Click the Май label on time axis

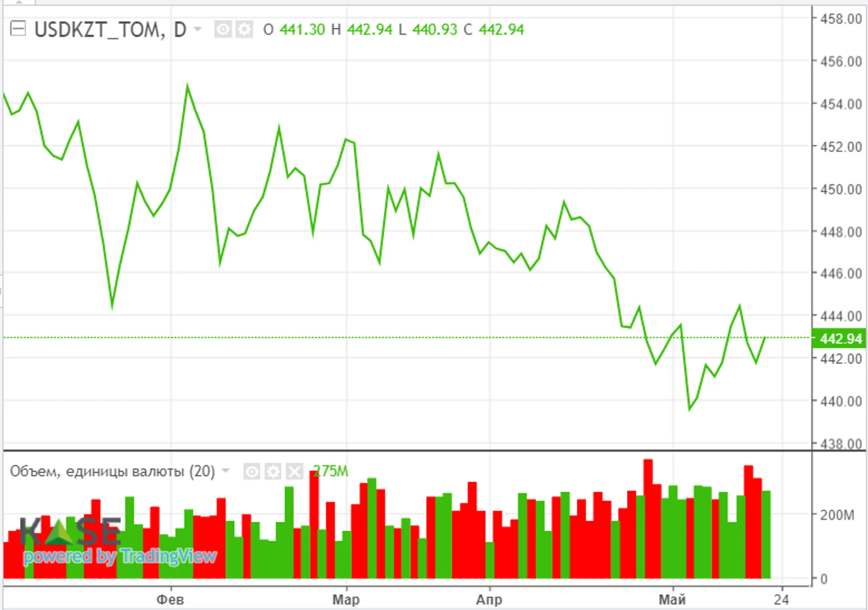pos(672,600)
